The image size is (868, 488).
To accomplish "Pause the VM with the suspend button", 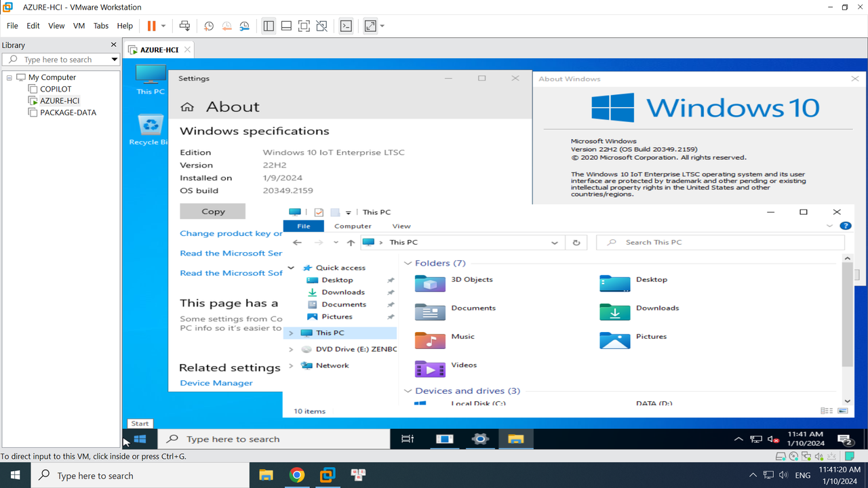I will 151,26.
